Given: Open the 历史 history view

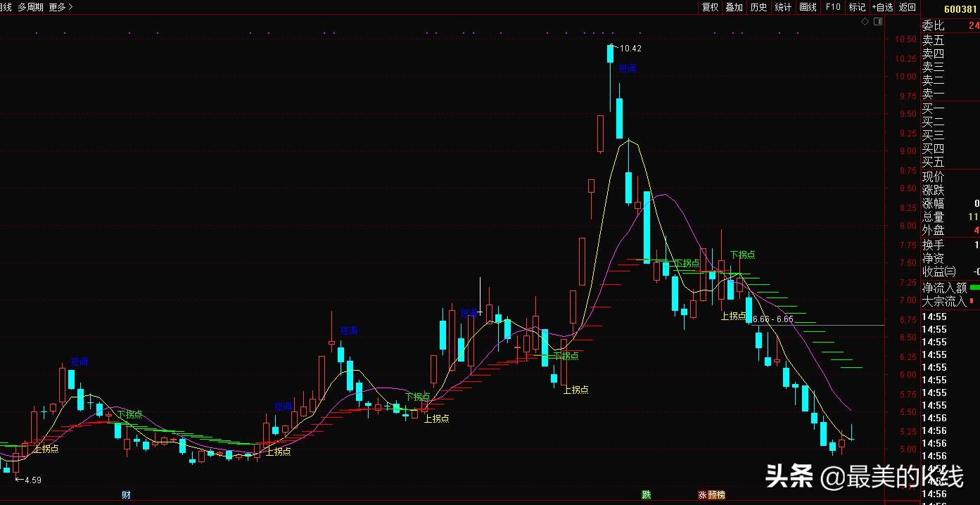Looking at the screenshot, I should tap(758, 7).
